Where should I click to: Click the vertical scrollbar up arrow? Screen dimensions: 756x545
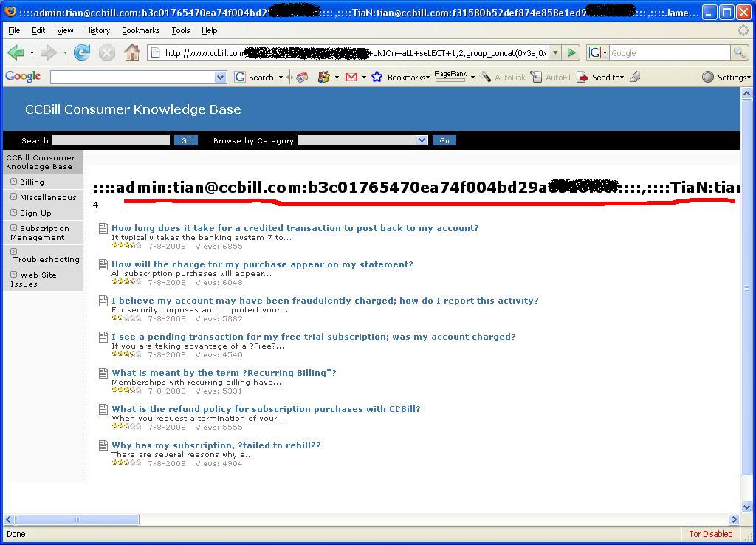(x=746, y=94)
